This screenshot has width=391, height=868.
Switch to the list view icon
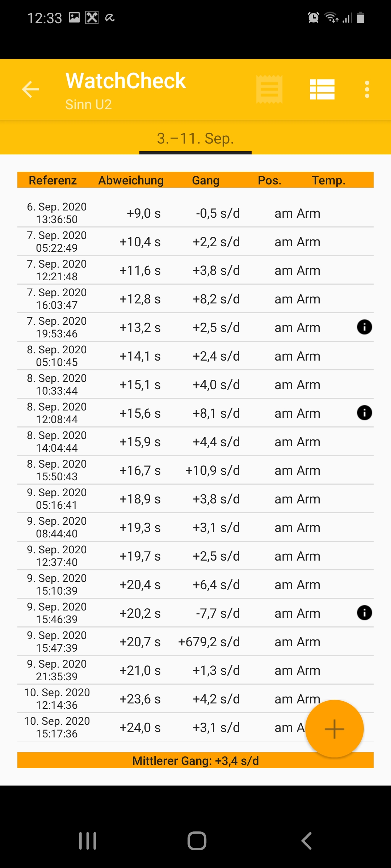(322, 89)
